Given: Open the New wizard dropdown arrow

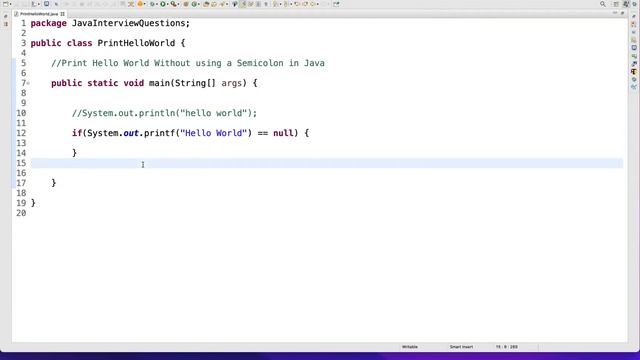Looking at the screenshot, I should 10,4.
